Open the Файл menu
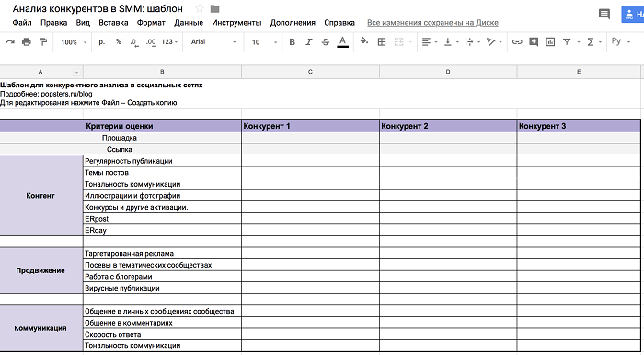The width and height of the screenshot is (644, 355). click(22, 23)
